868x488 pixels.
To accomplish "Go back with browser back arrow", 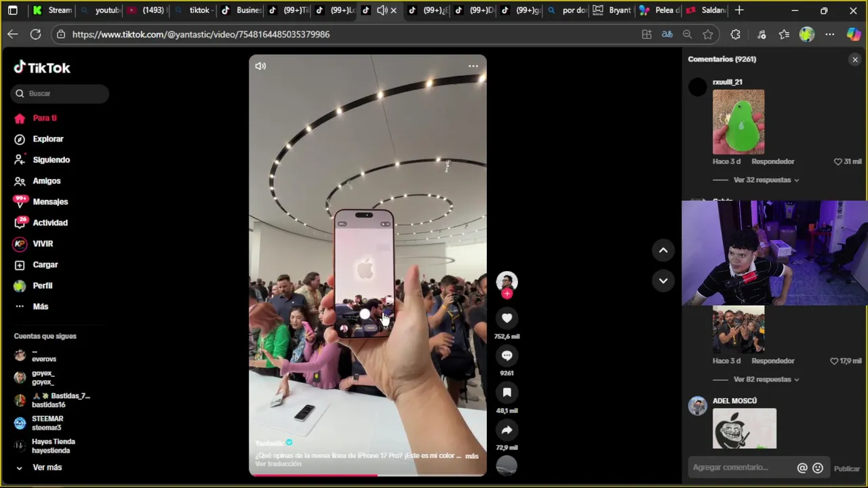I will point(13,34).
